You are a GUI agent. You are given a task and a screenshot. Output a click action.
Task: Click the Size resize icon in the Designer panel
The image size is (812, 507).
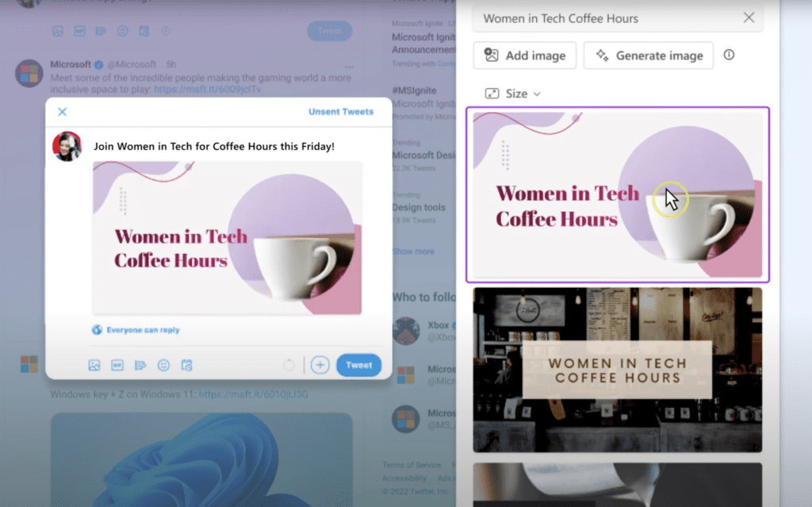pos(493,93)
